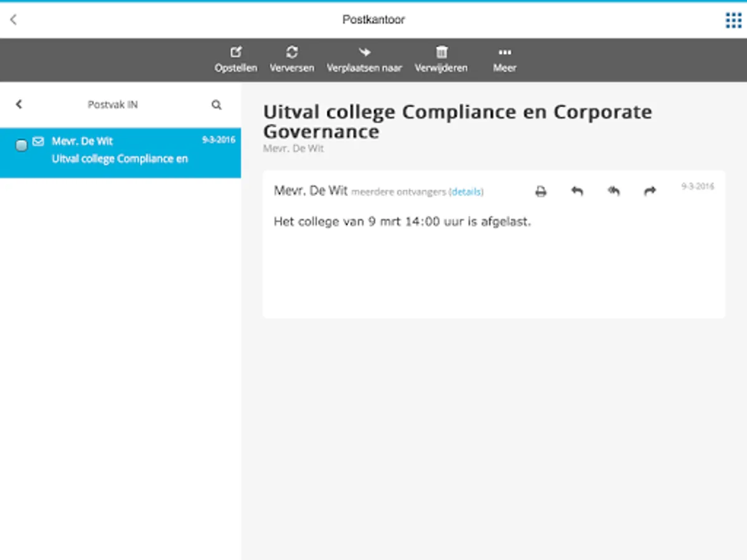Open the apps grid menu

[733, 20]
